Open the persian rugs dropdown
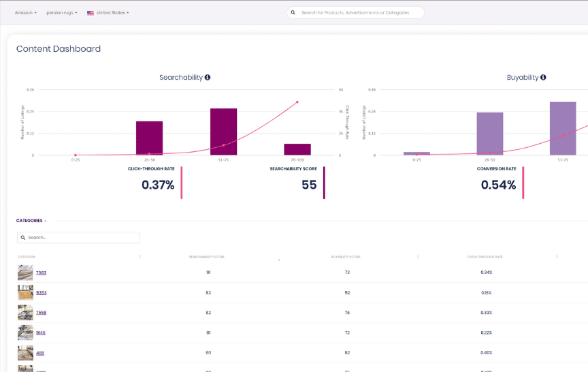Image resolution: width=588 pixels, height=372 pixels. (61, 13)
